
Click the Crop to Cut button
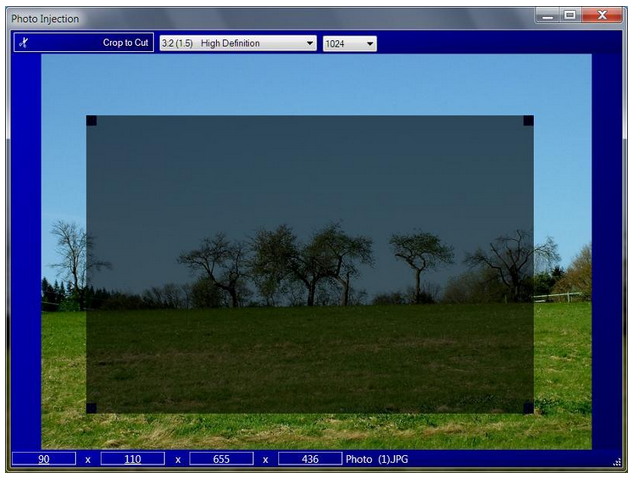(84, 42)
